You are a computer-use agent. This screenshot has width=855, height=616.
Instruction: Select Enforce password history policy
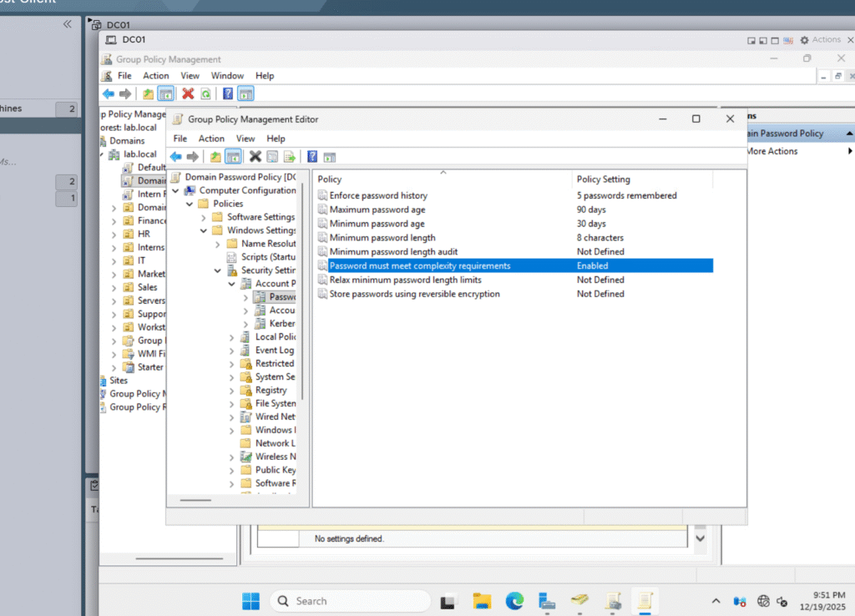[377, 195]
